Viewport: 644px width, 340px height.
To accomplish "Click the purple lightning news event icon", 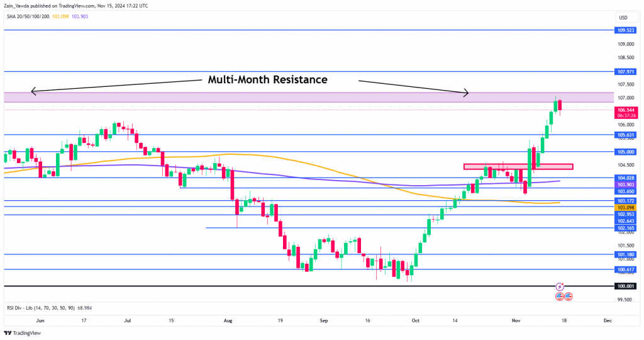I will (x=559, y=286).
